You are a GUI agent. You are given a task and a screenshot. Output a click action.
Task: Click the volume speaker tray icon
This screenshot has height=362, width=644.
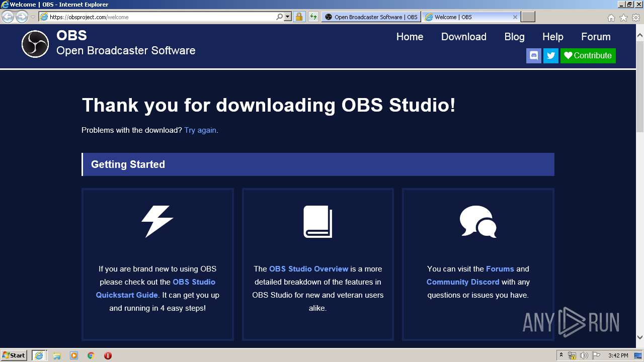pos(584,355)
